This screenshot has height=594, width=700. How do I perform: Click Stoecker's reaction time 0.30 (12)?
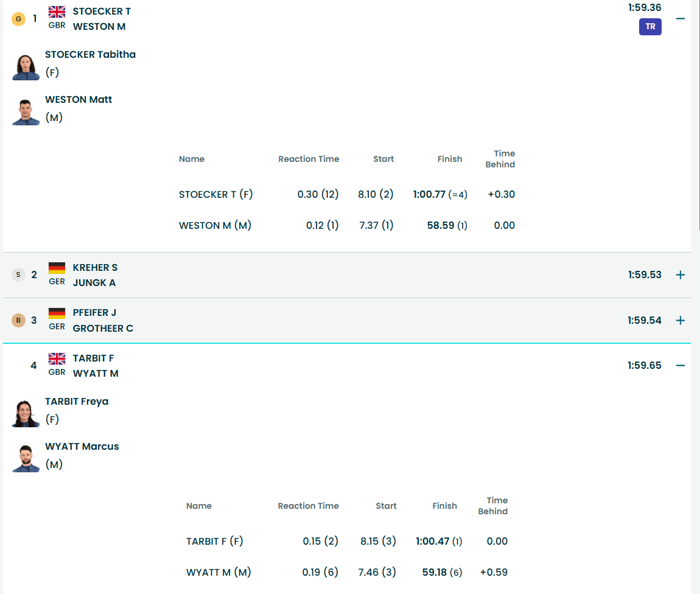(318, 194)
